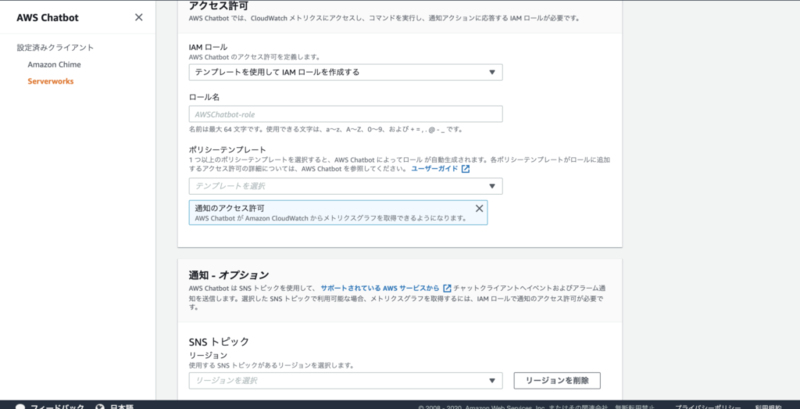Open the IAM ロール dropdown
The width and height of the screenshot is (800, 409).
coord(345,72)
